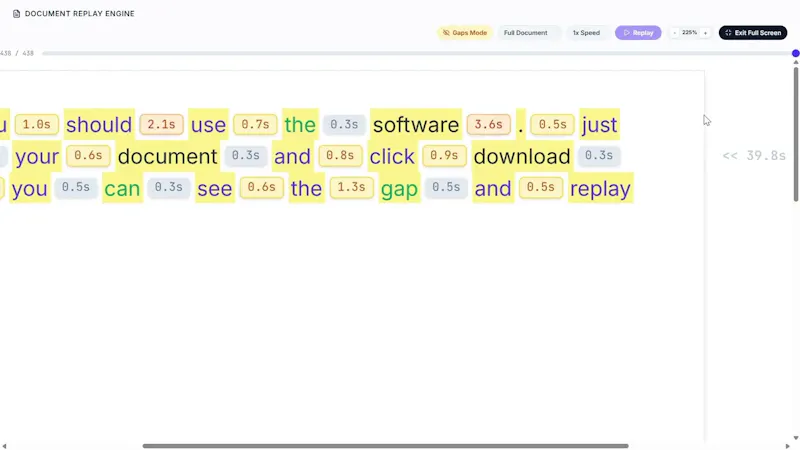
Task: Click the word "download"
Action: (521, 156)
